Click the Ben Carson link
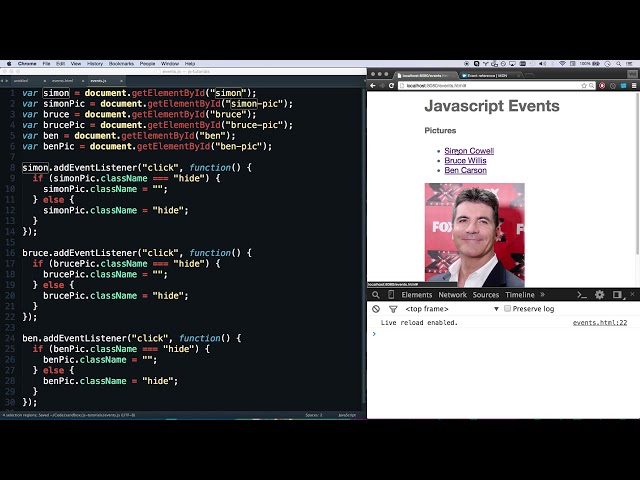The width and height of the screenshot is (640, 480). click(x=465, y=170)
